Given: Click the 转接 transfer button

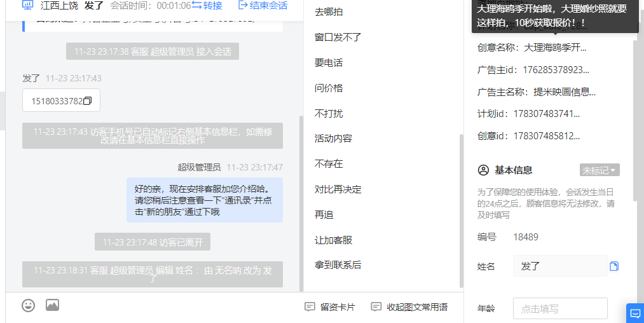Looking at the screenshot, I should 207,5.
